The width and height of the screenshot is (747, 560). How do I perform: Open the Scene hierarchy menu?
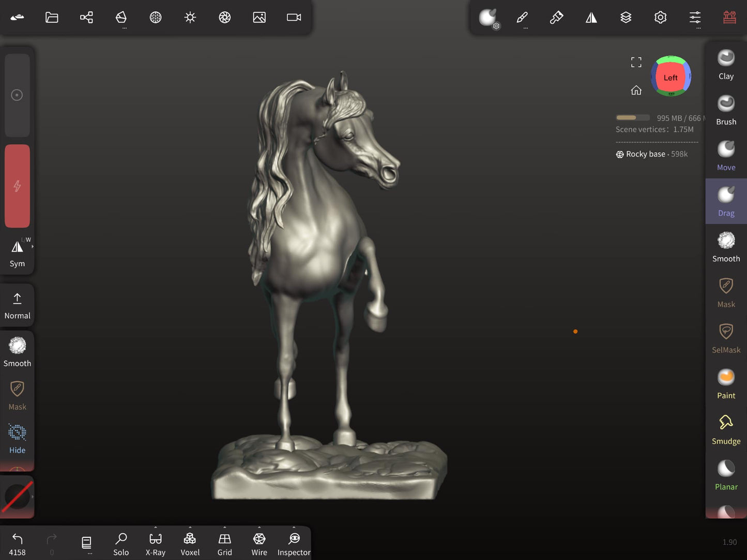[x=86, y=18]
